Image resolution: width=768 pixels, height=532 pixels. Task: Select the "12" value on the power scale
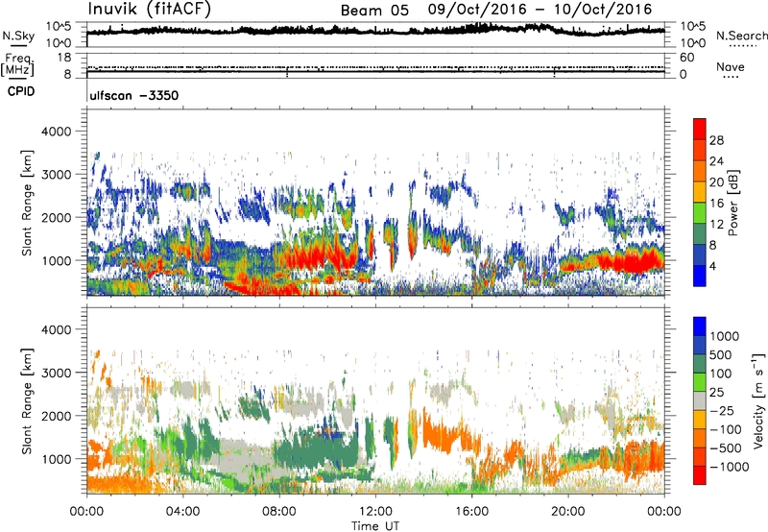coord(716,225)
